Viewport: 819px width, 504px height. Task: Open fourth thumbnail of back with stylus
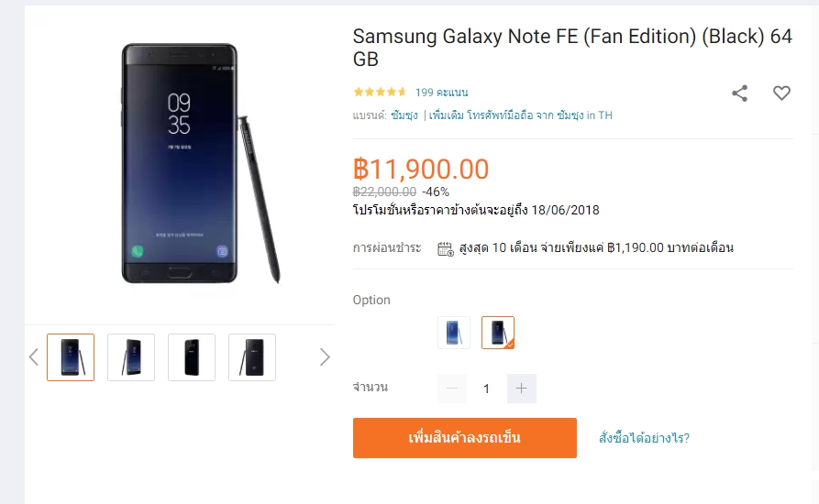pos(252,357)
